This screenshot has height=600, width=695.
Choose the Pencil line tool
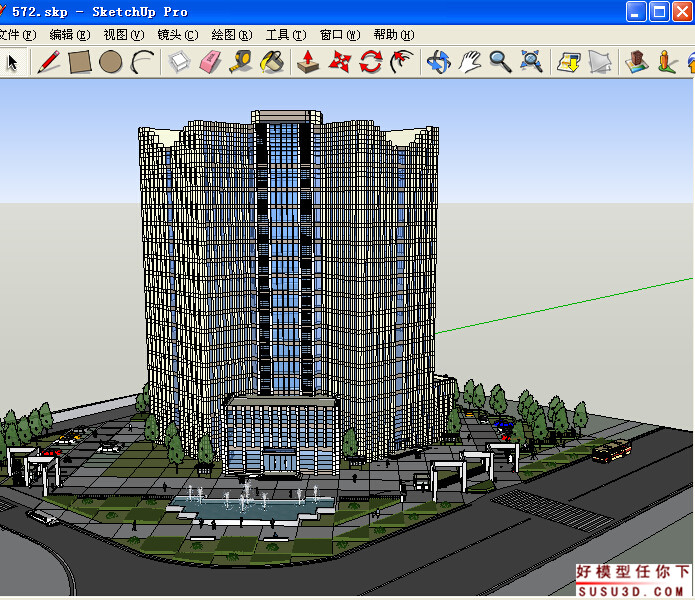coord(49,62)
